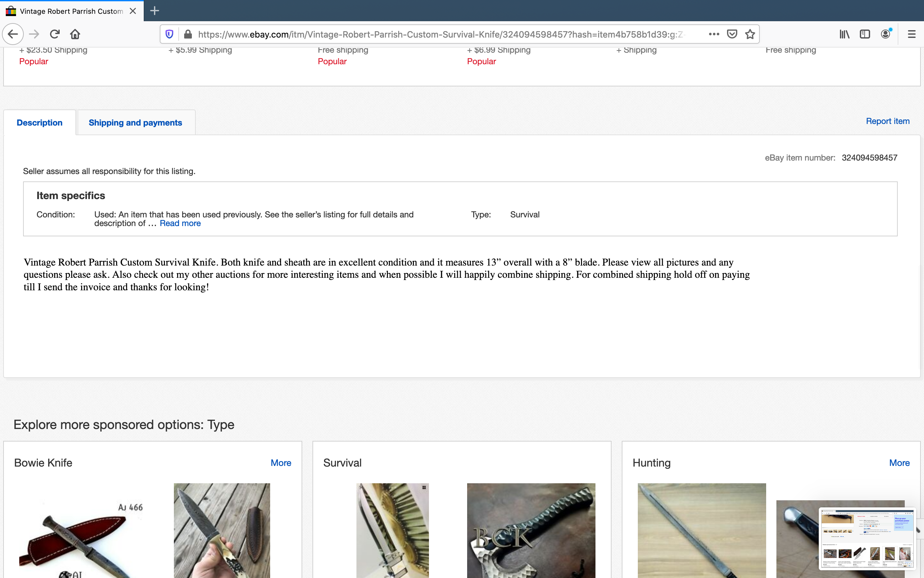Open the hand-held Damascus knife thumbnail
The image size is (924, 578).
(x=222, y=530)
